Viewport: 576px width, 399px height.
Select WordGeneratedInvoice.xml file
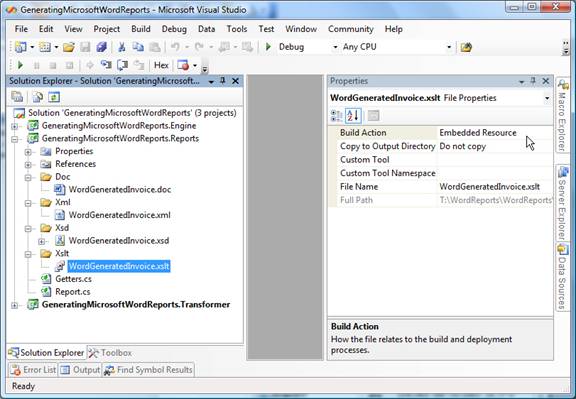pyautogui.click(x=119, y=215)
